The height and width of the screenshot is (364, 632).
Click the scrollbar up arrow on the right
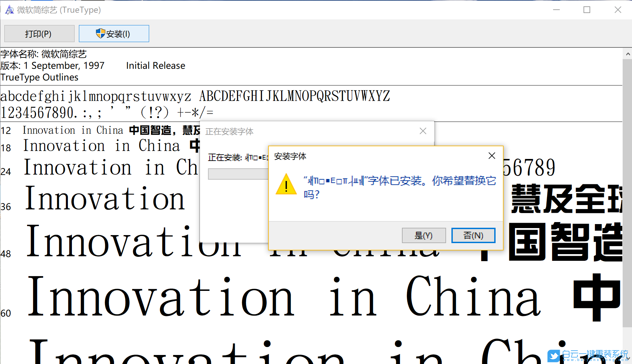[628, 53]
